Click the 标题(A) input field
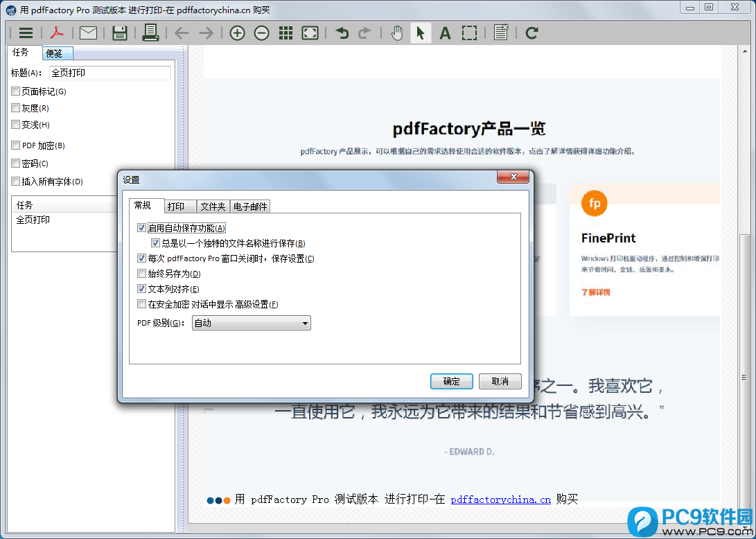The width and height of the screenshot is (756, 539). (x=110, y=73)
